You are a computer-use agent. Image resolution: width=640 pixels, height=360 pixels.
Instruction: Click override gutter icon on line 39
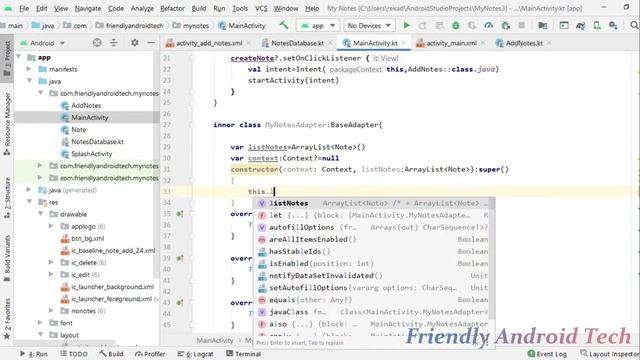[180, 258]
